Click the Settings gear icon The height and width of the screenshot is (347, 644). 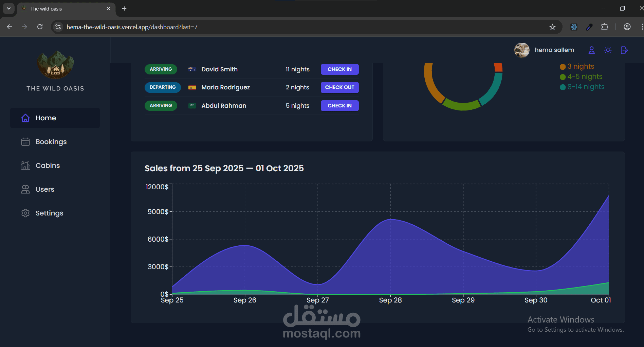(x=25, y=213)
